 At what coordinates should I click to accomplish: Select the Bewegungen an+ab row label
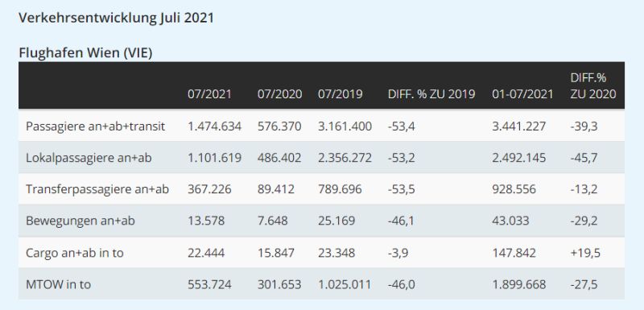coord(80,221)
